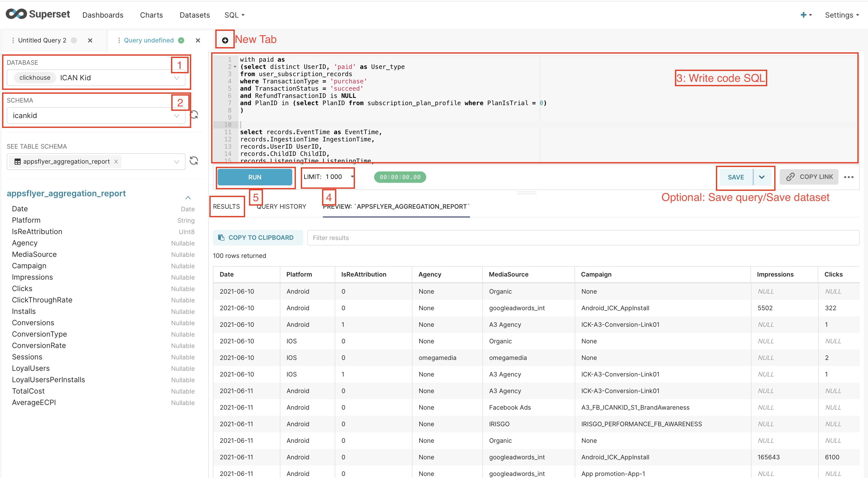The width and height of the screenshot is (868, 478).
Task: Click the ClickThroughRate column in schema list
Action: tap(42, 300)
